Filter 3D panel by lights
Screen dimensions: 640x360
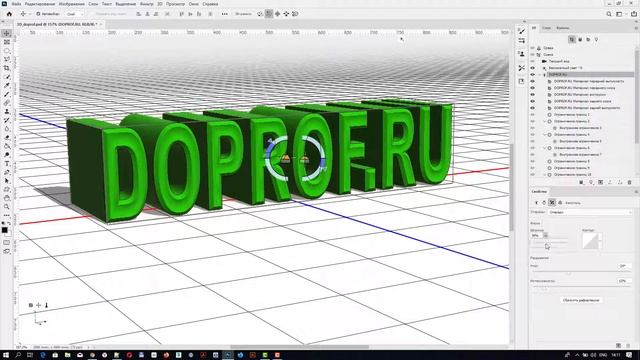596,40
